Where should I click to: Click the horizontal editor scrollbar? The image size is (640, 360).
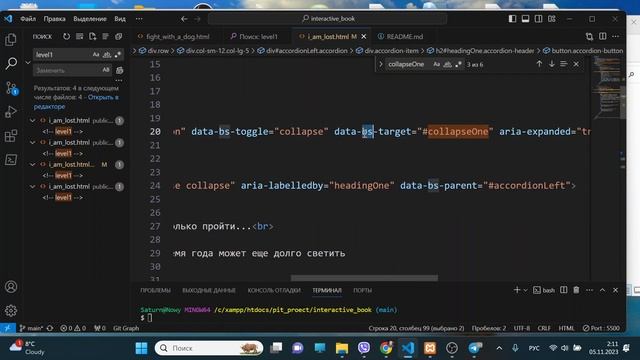[x=364, y=278]
